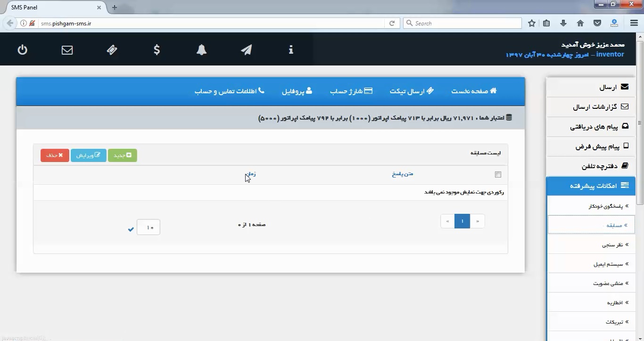Click the ticket icon in top header
Image resolution: width=644 pixels, height=341 pixels.
112,49
